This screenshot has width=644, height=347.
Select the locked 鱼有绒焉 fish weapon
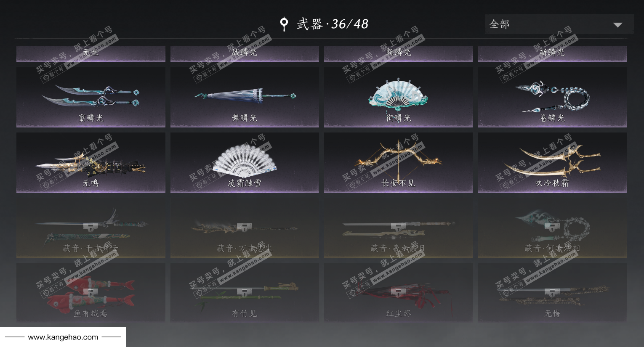tap(90, 293)
